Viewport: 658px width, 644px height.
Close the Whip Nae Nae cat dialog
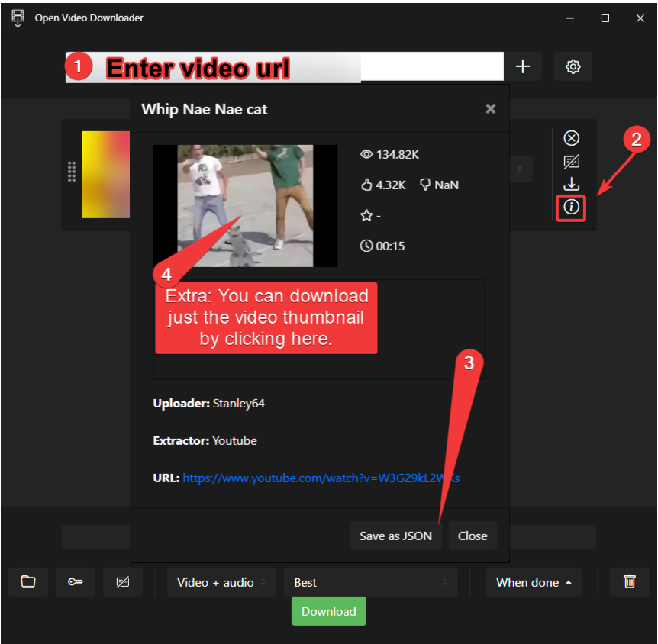(491, 109)
